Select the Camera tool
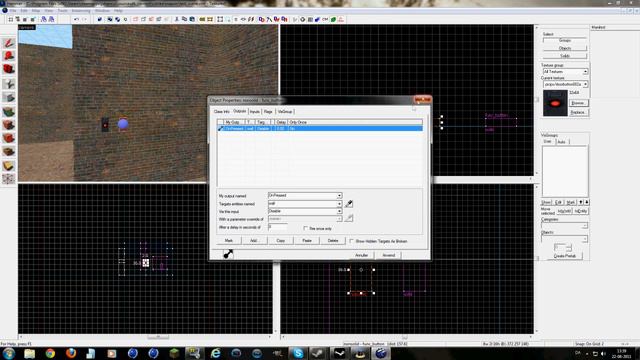Screen dimensions: 640x360 [x=9, y=69]
